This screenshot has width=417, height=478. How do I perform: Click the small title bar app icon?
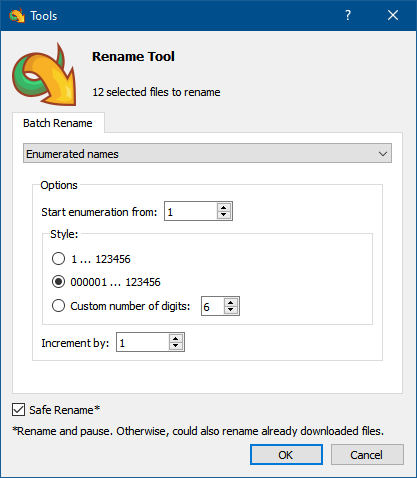(x=17, y=15)
